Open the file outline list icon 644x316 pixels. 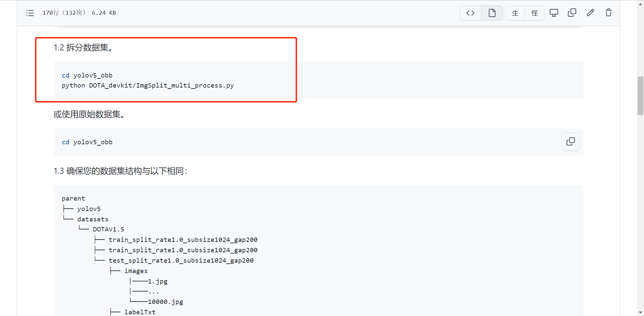tap(30, 13)
